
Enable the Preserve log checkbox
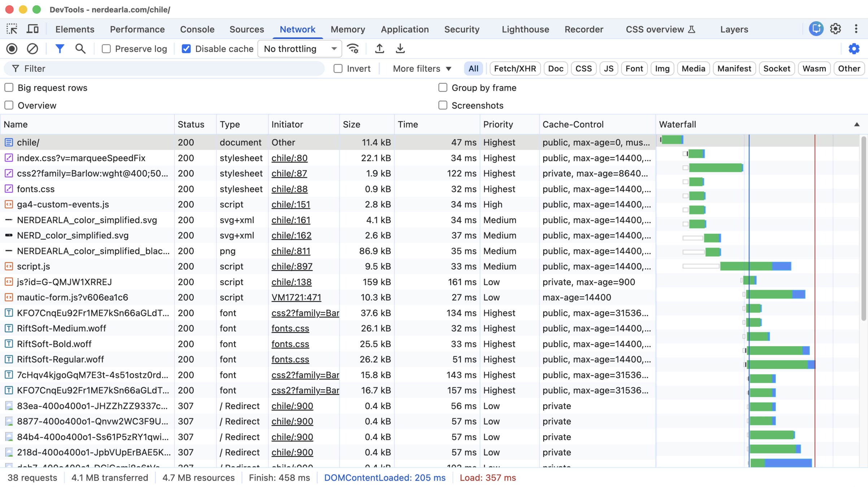point(106,49)
